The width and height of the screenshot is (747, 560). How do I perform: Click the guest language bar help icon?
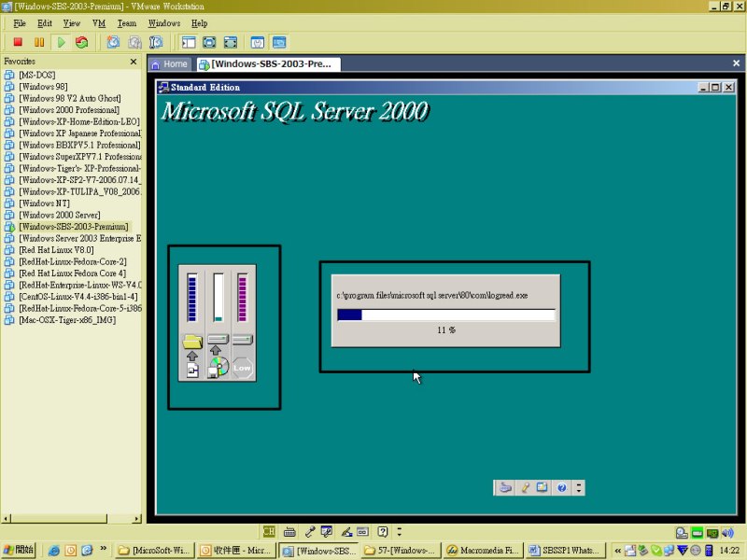tap(562, 487)
